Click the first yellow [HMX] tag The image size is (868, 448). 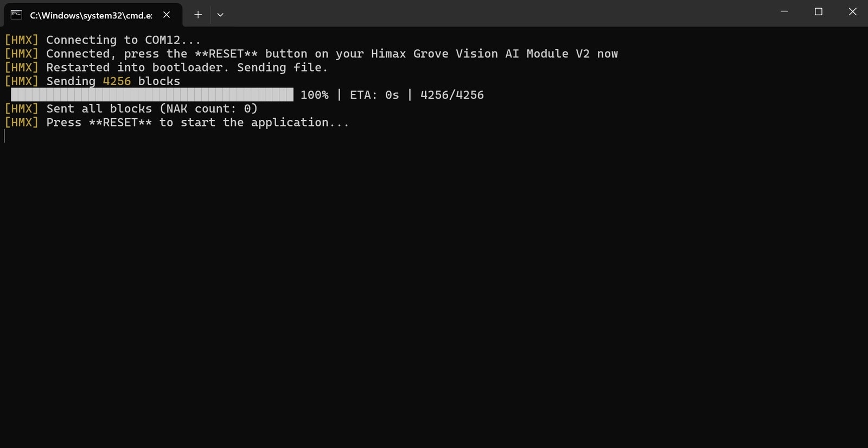(22, 40)
